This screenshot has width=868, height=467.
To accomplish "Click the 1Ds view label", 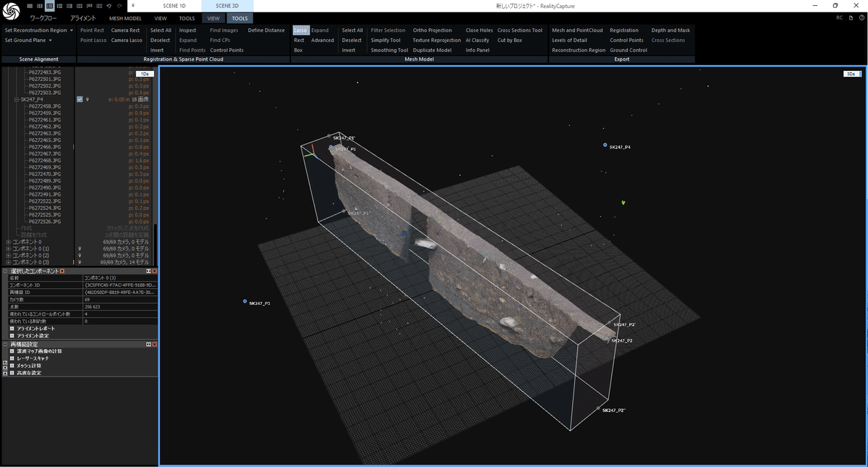I will point(145,74).
